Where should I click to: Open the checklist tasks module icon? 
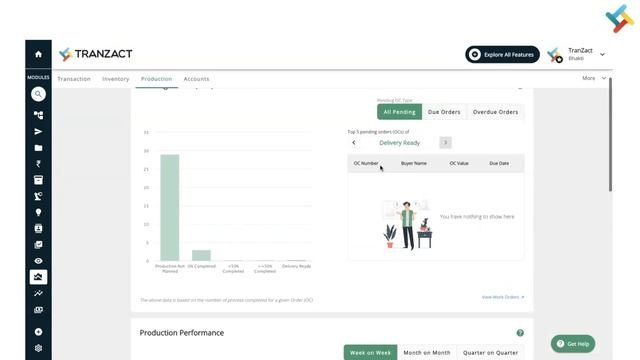38,245
